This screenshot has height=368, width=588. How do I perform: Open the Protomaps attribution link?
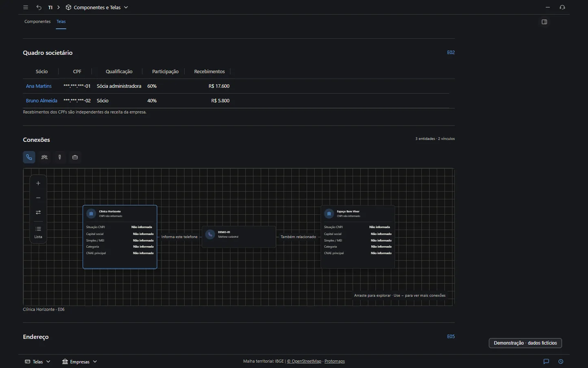334,361
